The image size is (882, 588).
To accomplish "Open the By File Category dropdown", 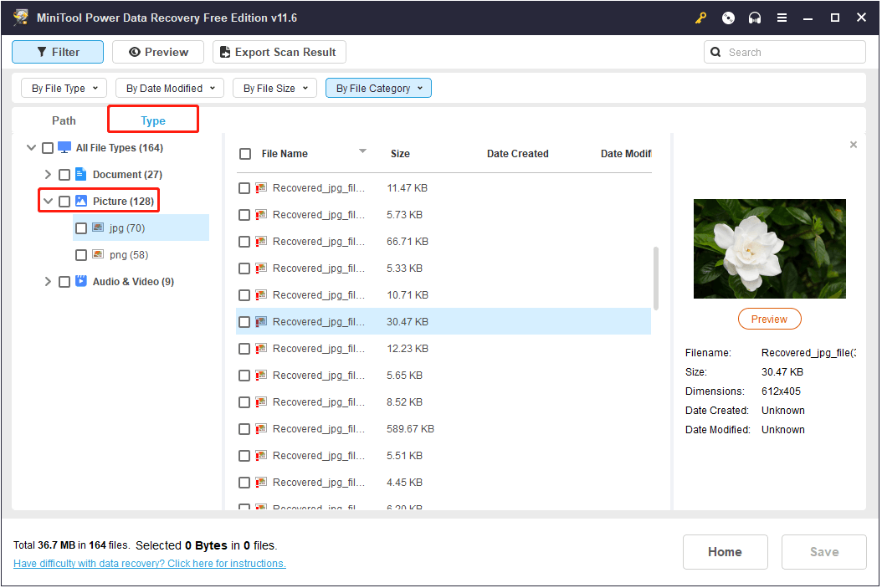I will (378, 89).
